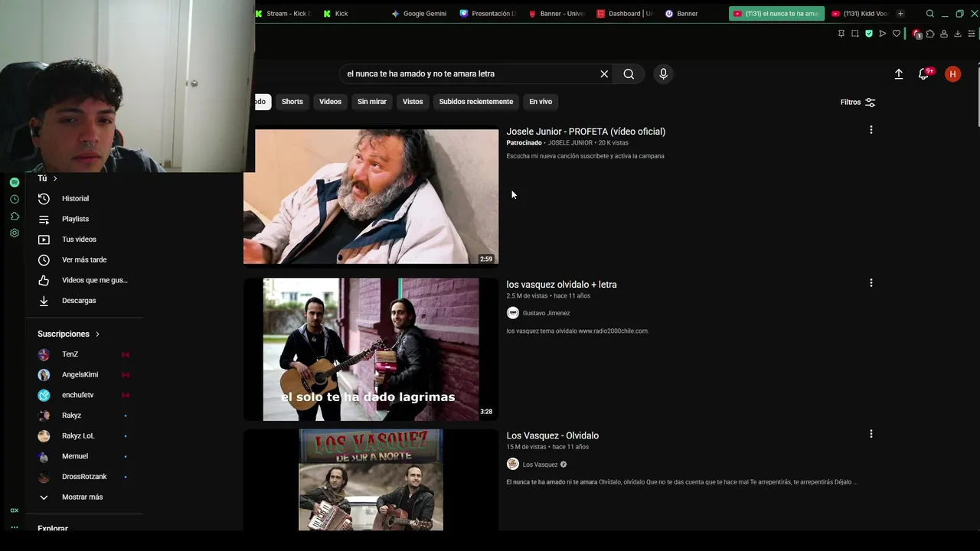The height and width of the screenshot is (551, 980).
Task: Open three-dot menu for Josele Junior PROFETA video
Action: (x=871, y=130)
